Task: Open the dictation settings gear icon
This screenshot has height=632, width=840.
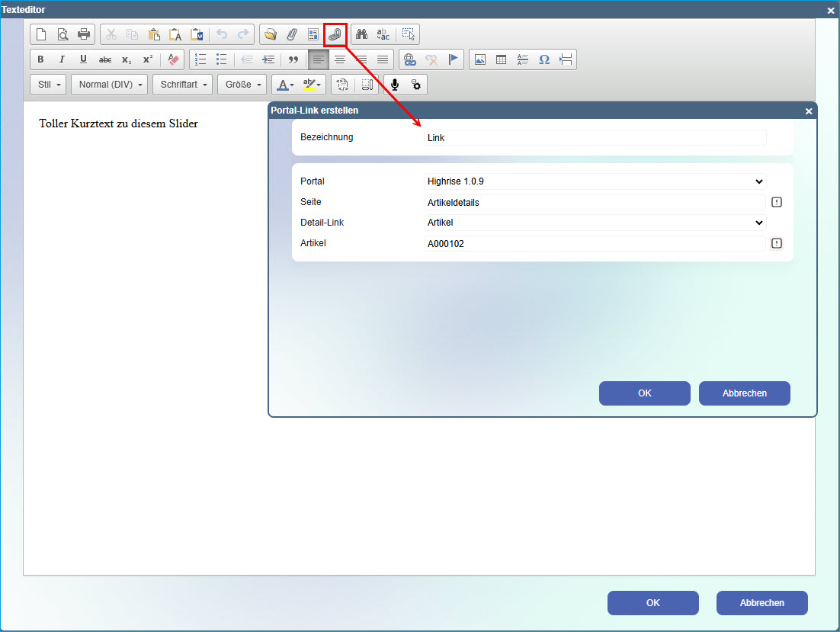Action: coord(416,85)
